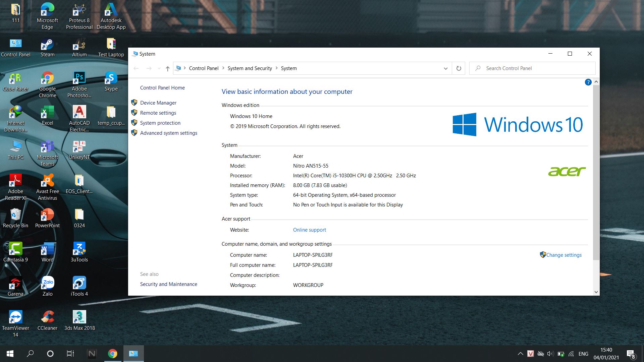Click the blue help question mark icon
644x362 pixels.
[x=588, y=82]
